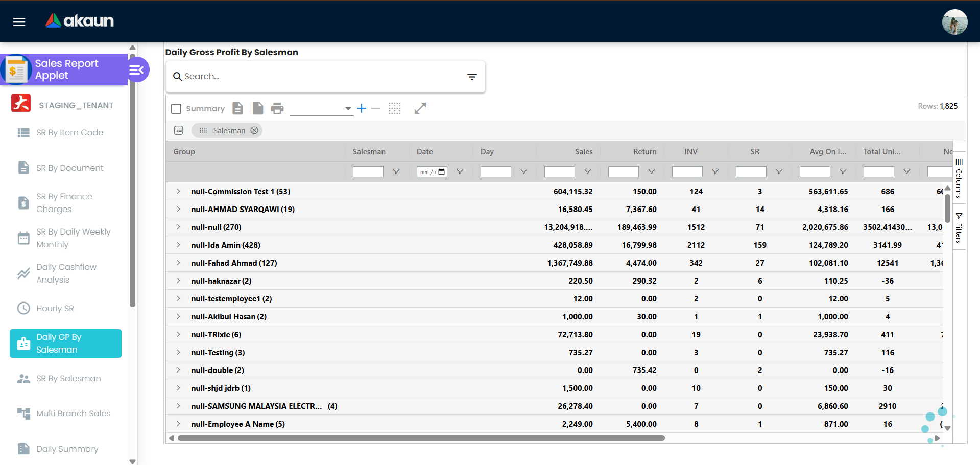Open the Export PDF icon
Viewport: 980px width, 465px height.
pos(237,108)
